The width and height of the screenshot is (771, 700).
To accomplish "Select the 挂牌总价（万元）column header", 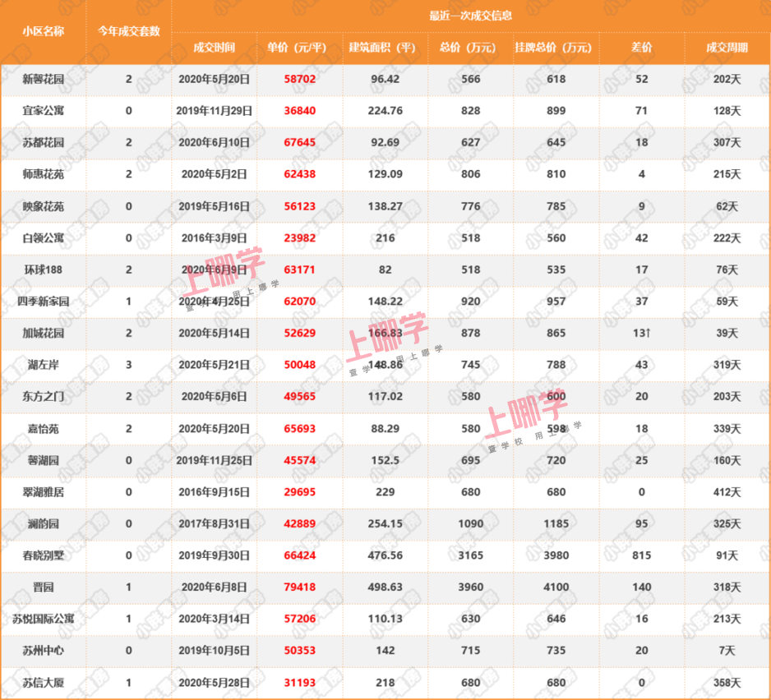I will coord(556,48).
